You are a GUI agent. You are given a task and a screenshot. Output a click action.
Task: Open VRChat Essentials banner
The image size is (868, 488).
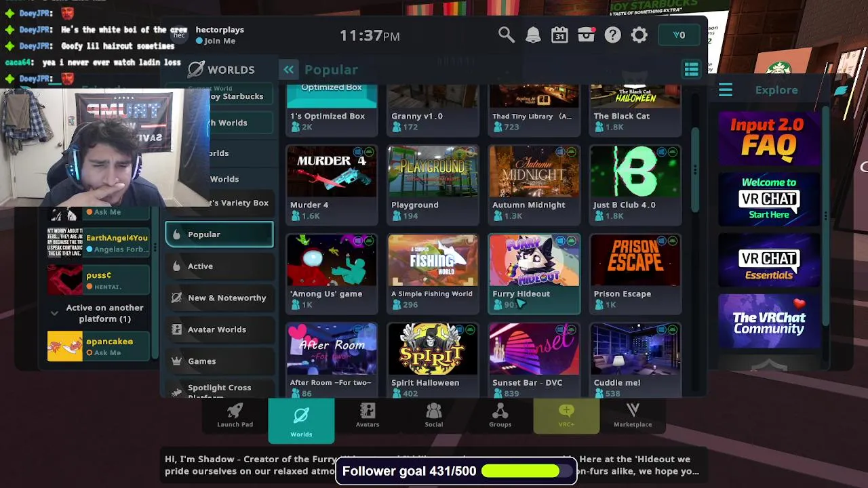pyautogui.click(x=769, y=260)
